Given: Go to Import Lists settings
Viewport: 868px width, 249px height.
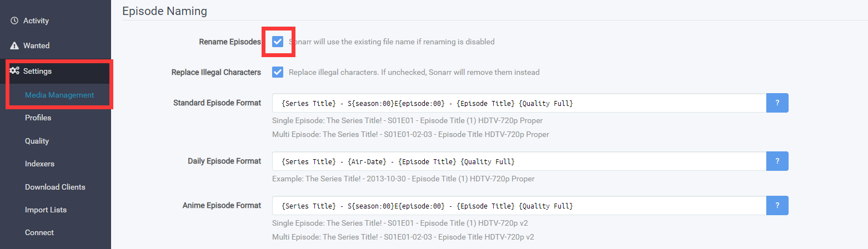Looking at the screenshot, I should click(x=46, y=210).
